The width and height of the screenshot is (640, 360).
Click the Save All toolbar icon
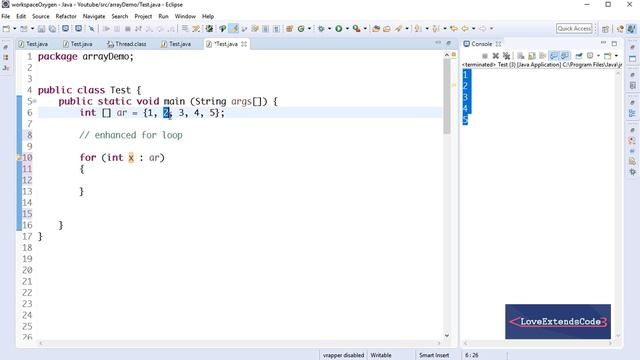pos(52,29)
